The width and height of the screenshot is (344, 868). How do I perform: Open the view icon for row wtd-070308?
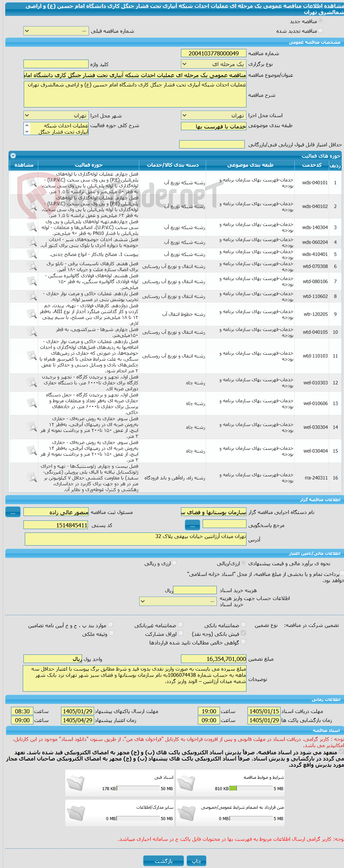point(32,266)
